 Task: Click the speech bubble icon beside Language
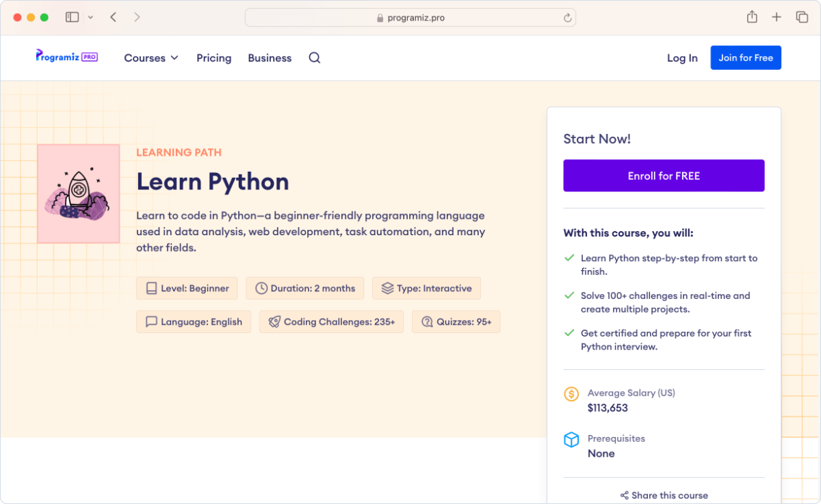151,322
